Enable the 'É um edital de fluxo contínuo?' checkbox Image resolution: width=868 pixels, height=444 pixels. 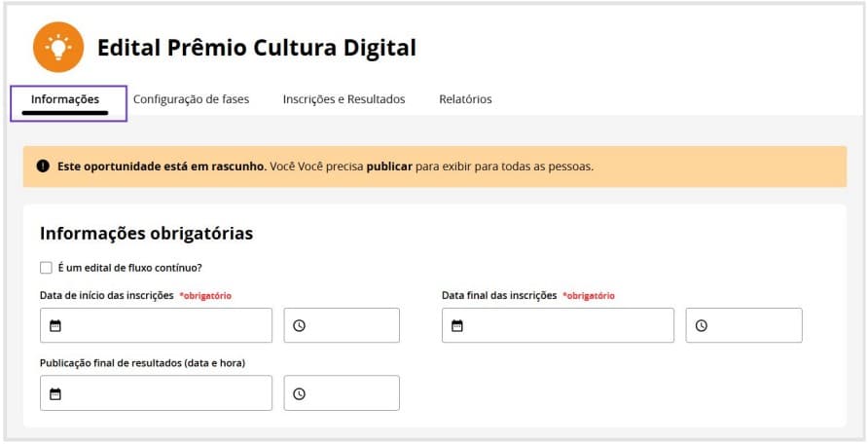point(46,268)
